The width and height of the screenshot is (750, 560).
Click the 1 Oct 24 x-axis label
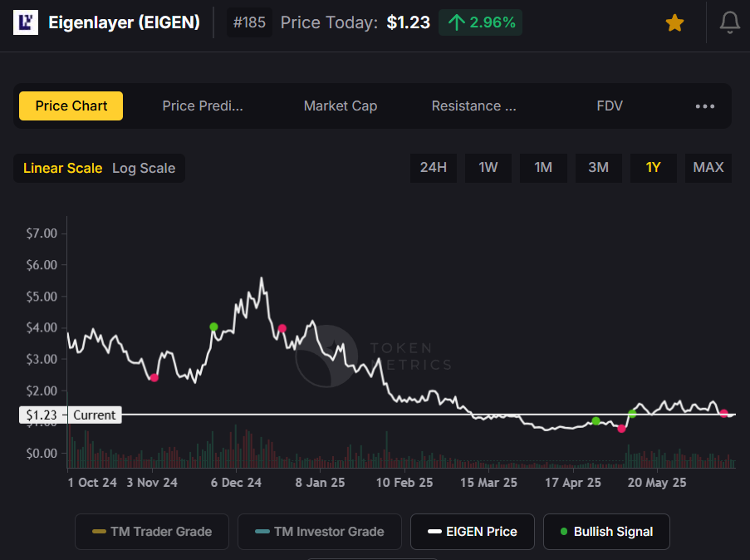92,483
